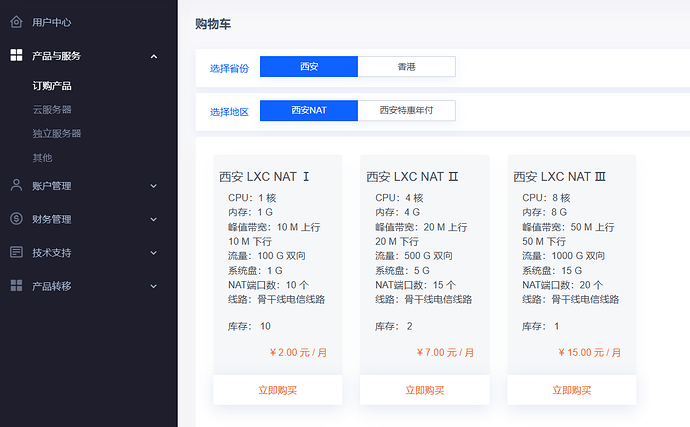
Task: Open the 账户管理 menu label
Action: click(x=51, y=186)
